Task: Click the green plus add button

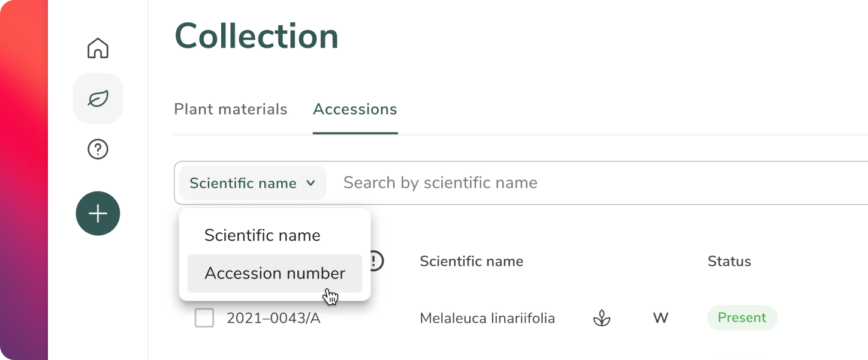Action: pyautogui.click(x=98, y=214)
